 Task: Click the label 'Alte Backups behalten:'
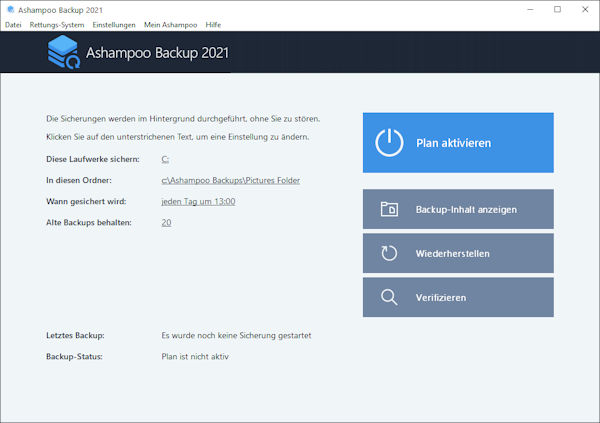tap(89, 222)
